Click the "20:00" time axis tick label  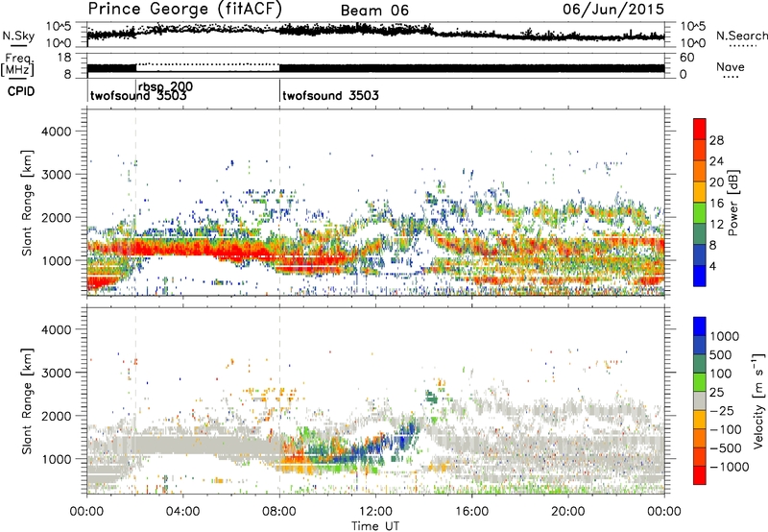(x=567, y=512)
